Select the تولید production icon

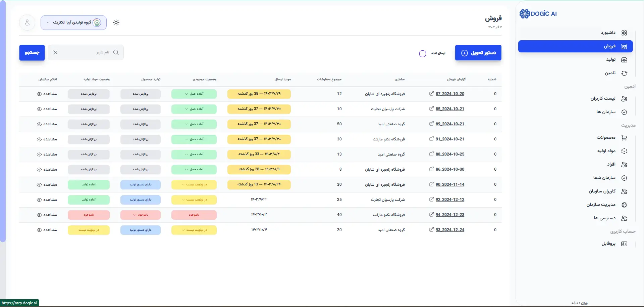624,59
